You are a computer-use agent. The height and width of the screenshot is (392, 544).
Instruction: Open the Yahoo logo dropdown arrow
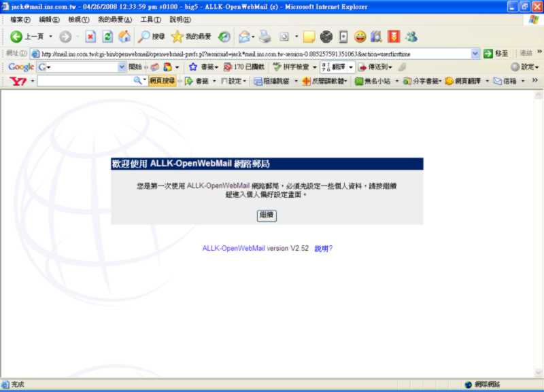point(32,81)
